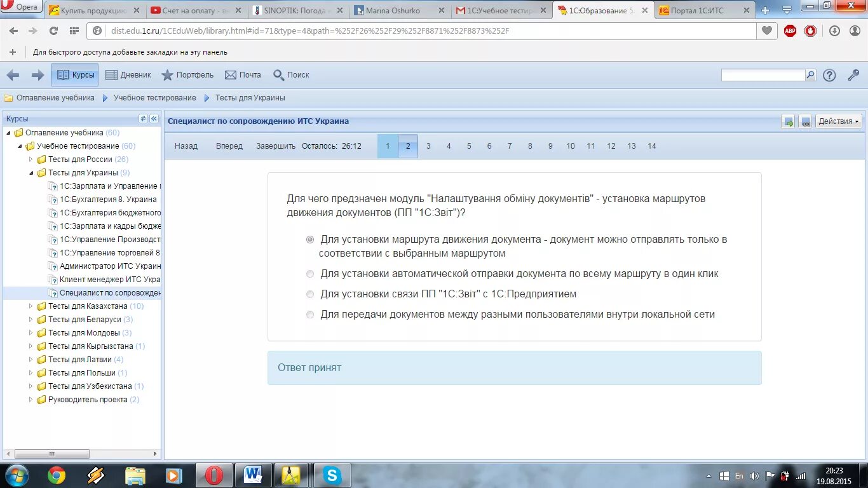868x488 pixels.
Task: Go to Тесты для Украины breadcrumb
Action: point(250,98)
